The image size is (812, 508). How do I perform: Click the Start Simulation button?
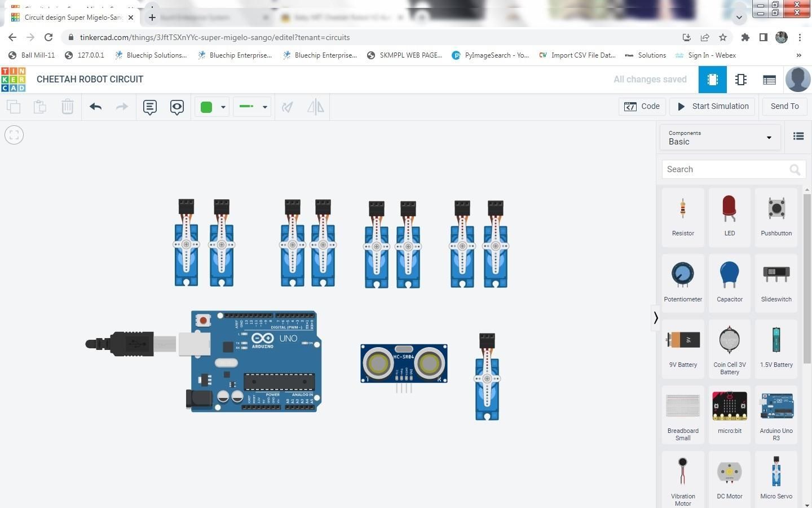[712, 106]
